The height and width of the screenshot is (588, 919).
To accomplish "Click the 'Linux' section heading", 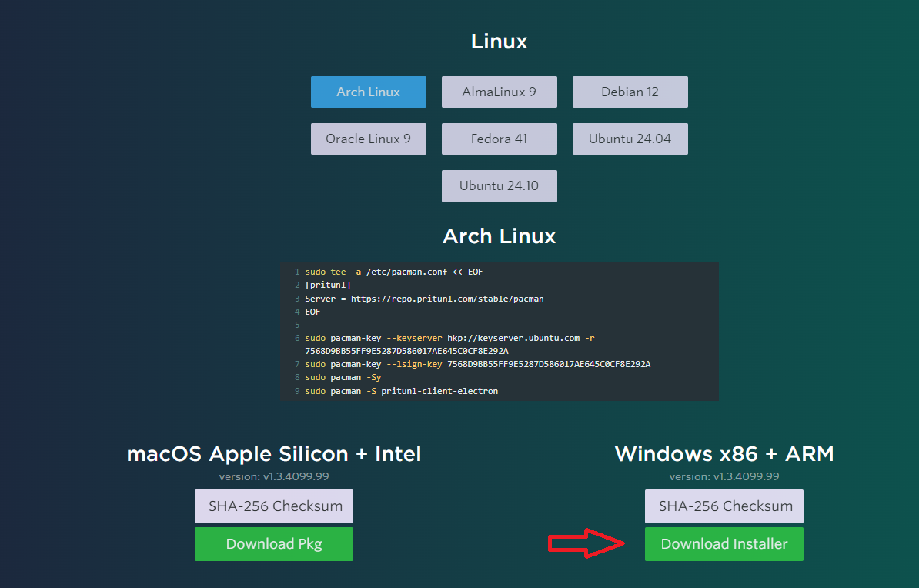I will tap(499, 42).
